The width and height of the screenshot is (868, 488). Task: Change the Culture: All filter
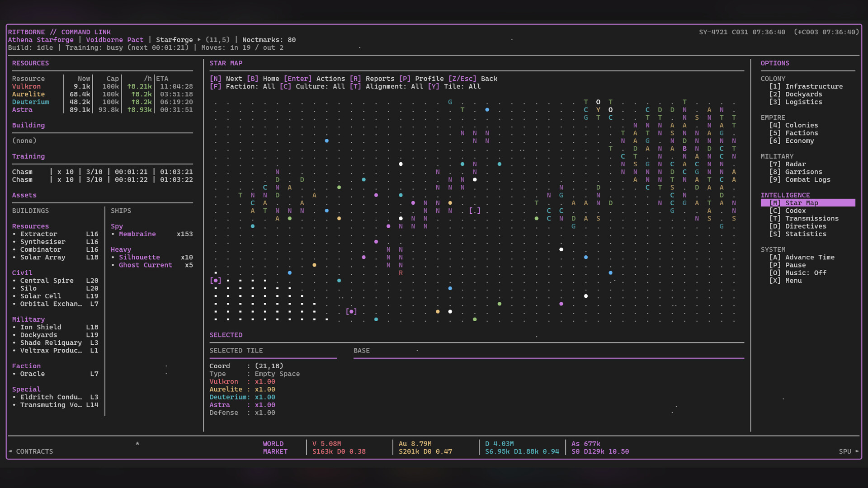pos(312,86)
